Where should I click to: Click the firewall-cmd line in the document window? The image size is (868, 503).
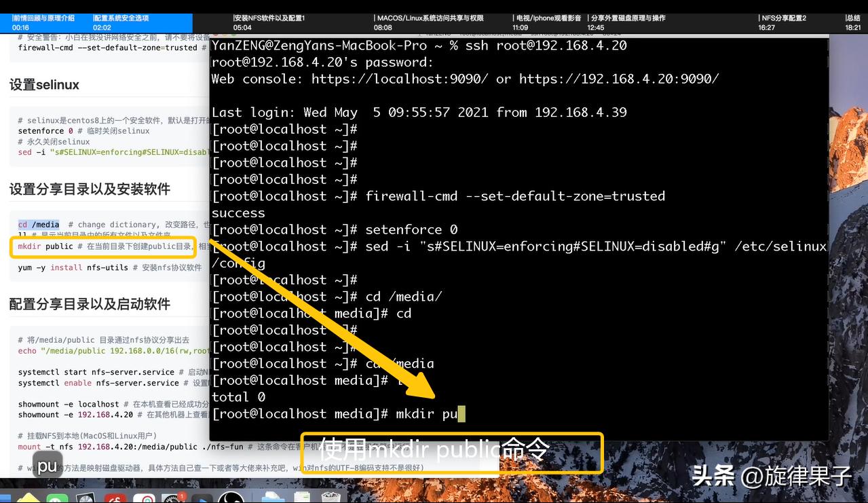coord(113,48)
